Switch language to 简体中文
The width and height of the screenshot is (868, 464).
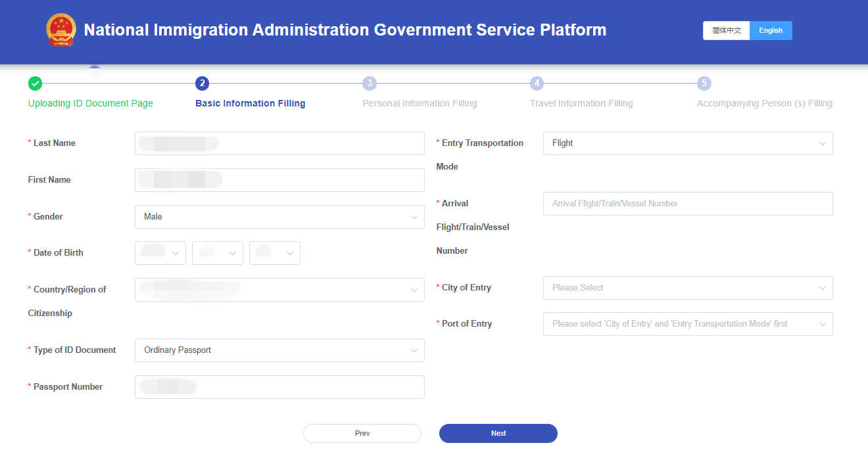tap(726, 31)
